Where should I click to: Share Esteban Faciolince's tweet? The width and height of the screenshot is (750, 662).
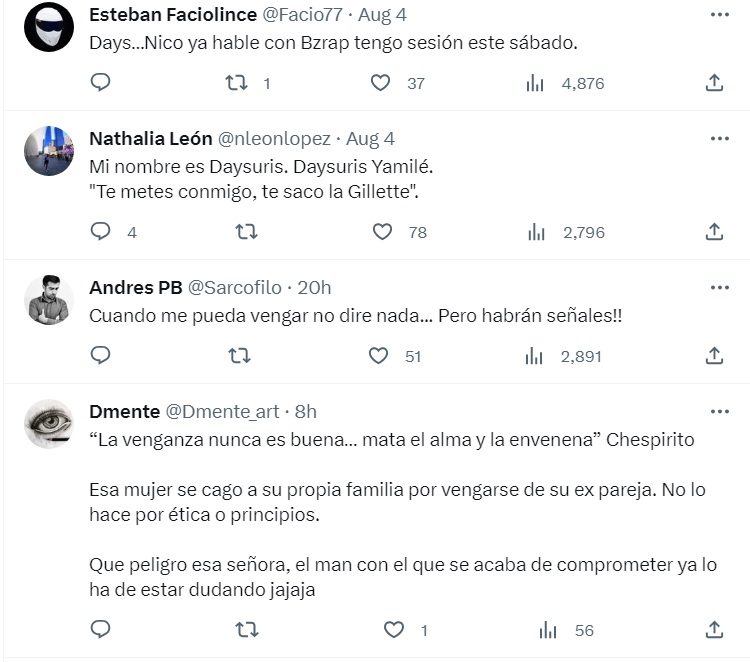click(x=714, y=84)
